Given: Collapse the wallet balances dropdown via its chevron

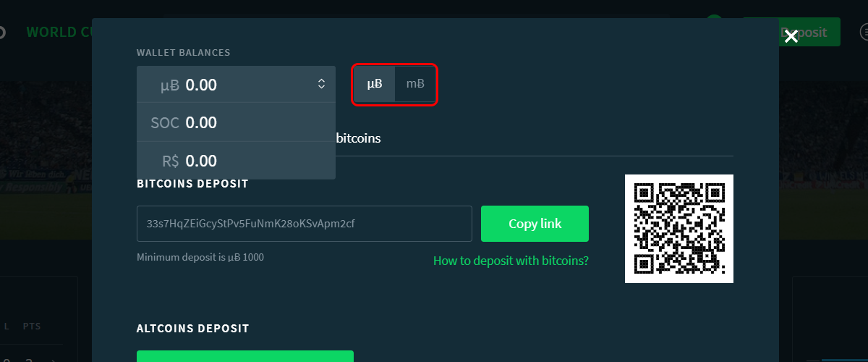Looking at the screenshot, I should pyautogui.click(x=322, y=85).
